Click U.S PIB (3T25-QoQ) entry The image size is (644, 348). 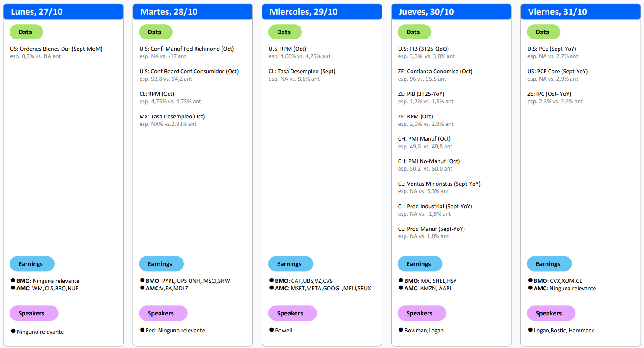click(423, 49)
